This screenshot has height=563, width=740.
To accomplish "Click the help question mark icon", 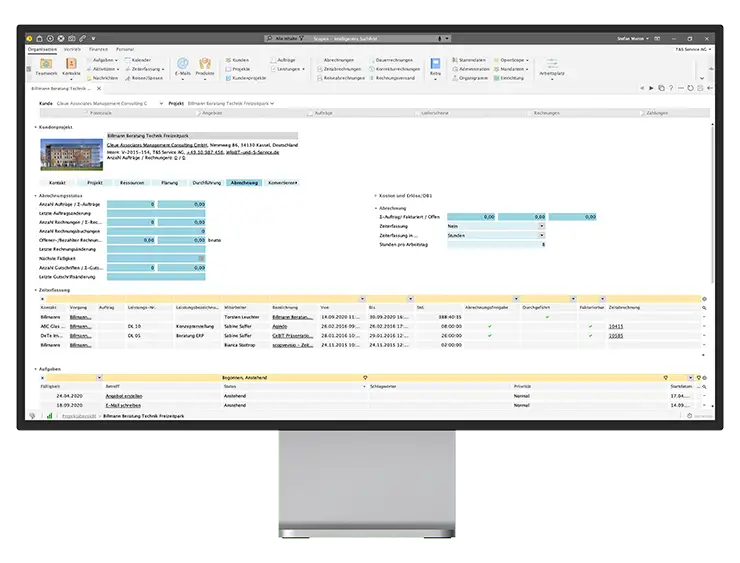I will point(671,88).
